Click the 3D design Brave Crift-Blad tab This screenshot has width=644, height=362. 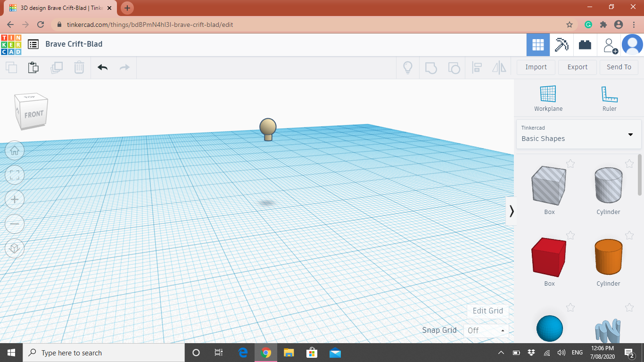(60, 8)
